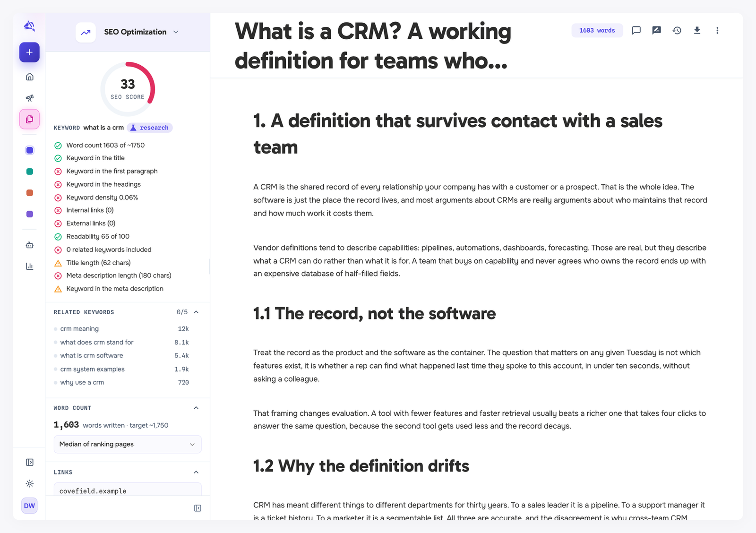This screenshot has height=533, width=756.
Task: Select the purple workspace square in the sidebar
Action: coord(29,214)
